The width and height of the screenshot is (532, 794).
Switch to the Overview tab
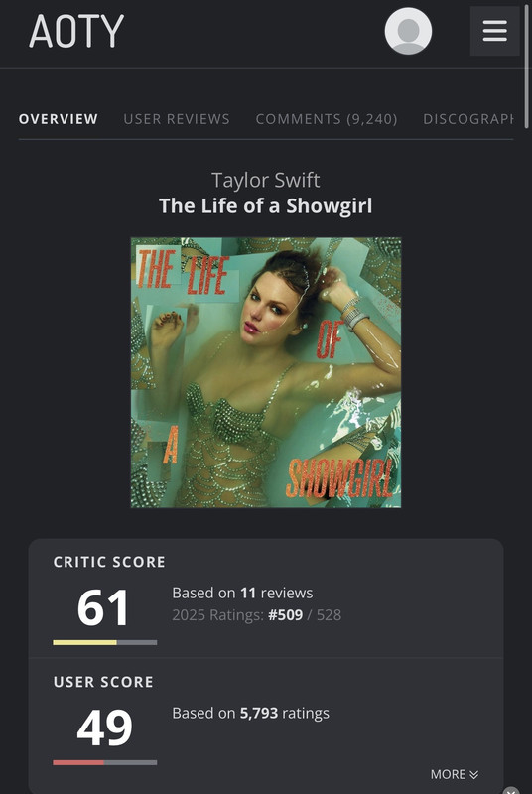pyautogui.click(x=59, y=119)
